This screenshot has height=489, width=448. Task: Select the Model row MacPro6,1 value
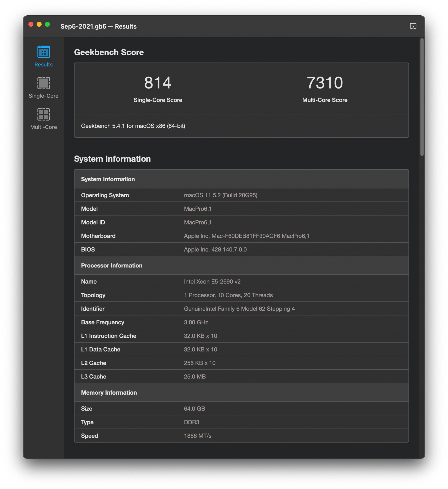(x=198, y=209)
